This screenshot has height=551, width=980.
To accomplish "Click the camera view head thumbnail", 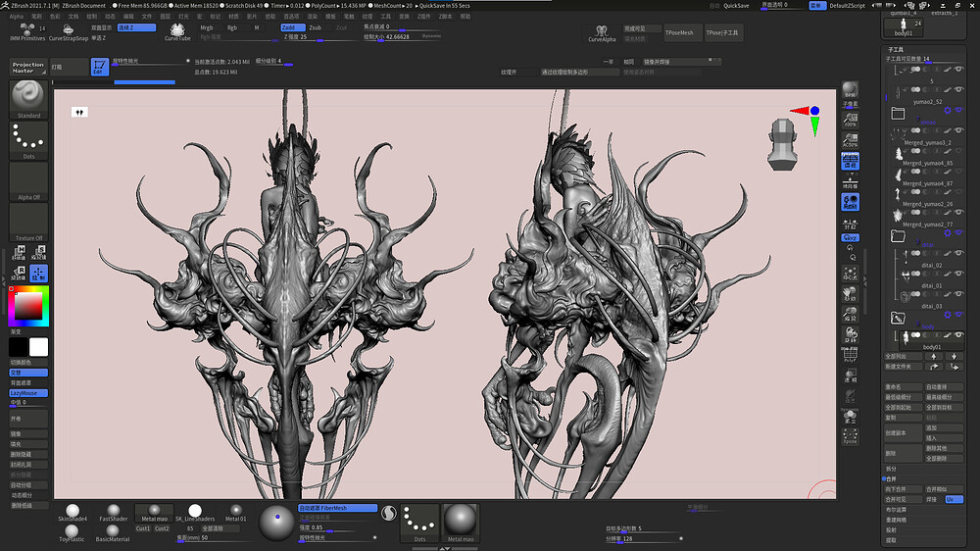I will 782,144.
